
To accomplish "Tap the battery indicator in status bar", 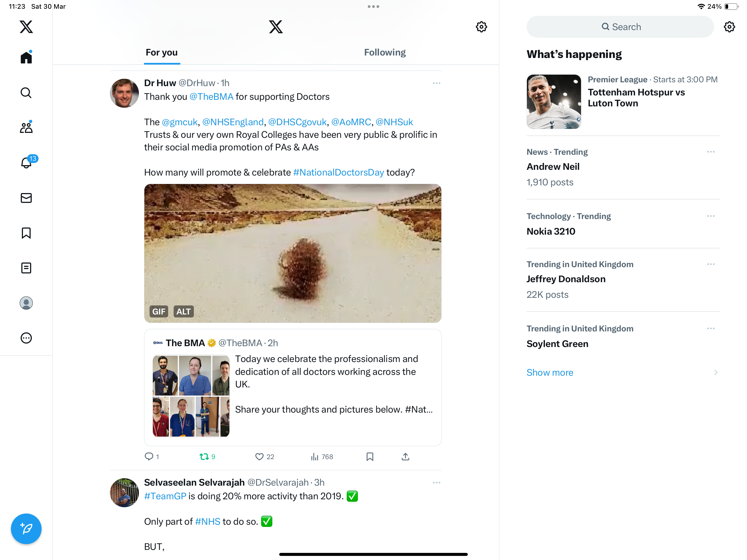I will tap(731, 6).
